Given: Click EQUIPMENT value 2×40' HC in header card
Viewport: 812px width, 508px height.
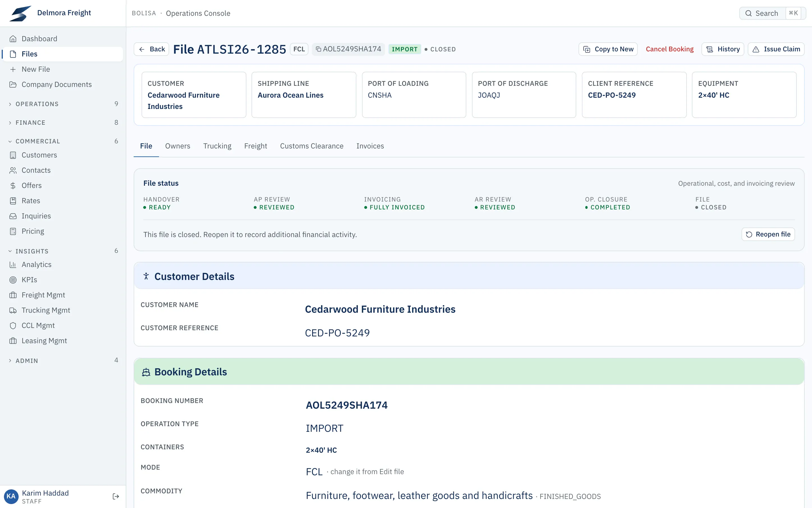Looking at the screenshot, I should coord(713,95).
